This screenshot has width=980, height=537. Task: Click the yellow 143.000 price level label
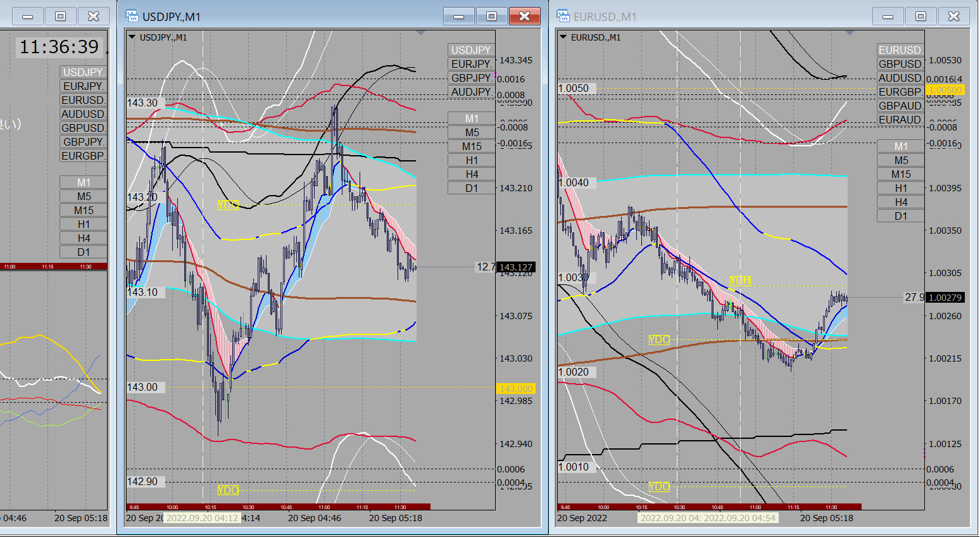click(x=515, y=389)
